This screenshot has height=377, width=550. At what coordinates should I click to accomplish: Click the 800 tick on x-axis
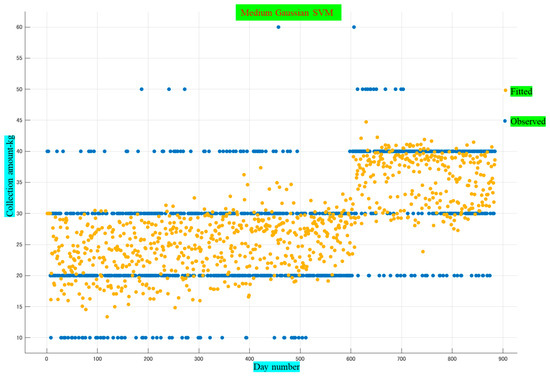pos(452,359)
